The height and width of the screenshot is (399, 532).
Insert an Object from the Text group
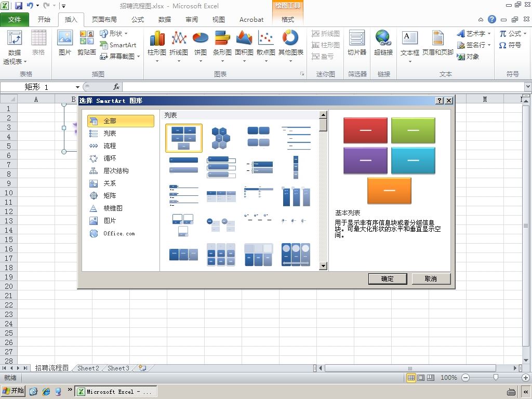(468, 57)
